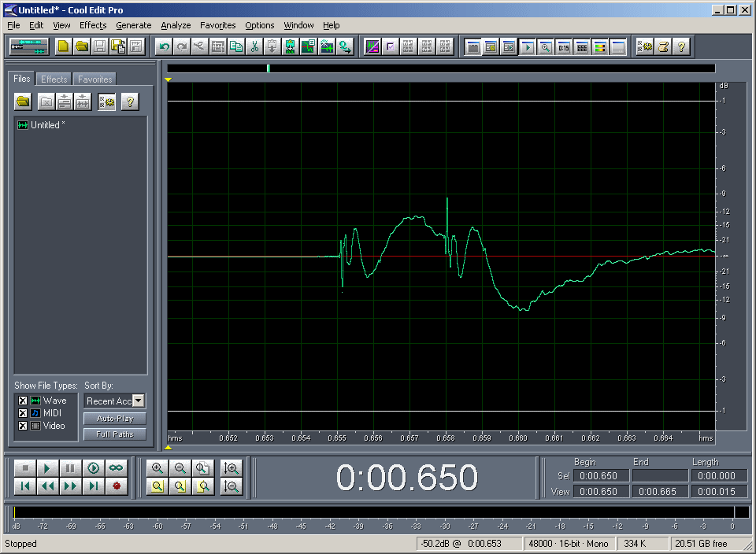Open the Effects menu
The width and height of the screenshot is (756, 554).
(92, 25)
